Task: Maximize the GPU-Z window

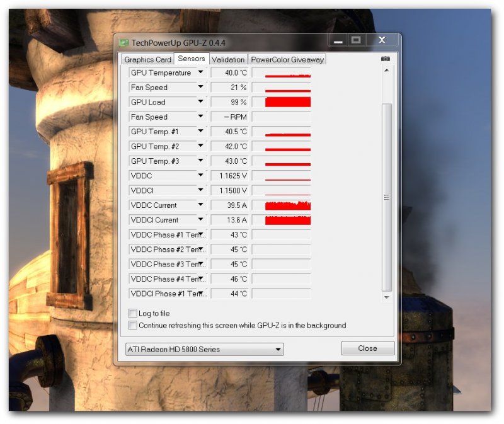Action: 356,40
